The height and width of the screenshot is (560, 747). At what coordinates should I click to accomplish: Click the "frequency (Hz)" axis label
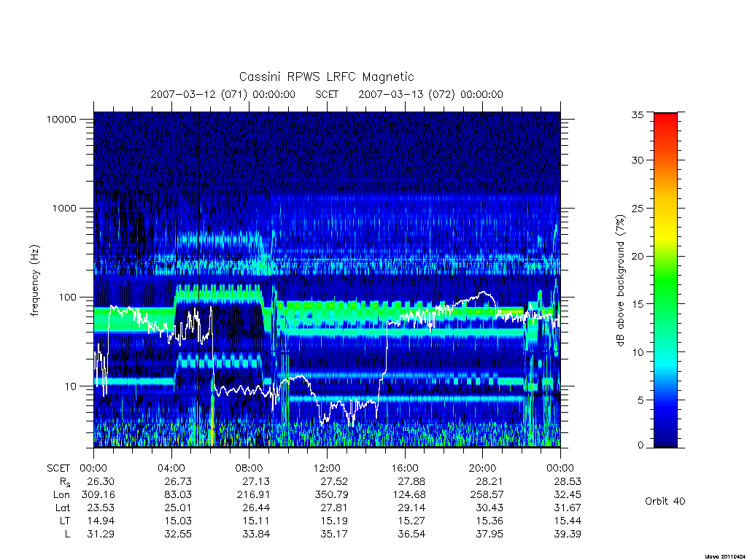pyautogui.click(x=35, y=281)
